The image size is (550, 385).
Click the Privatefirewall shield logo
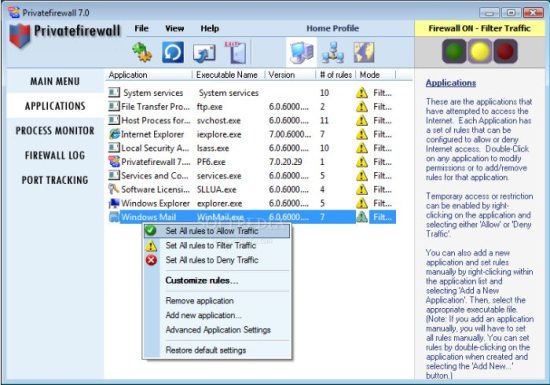pos(20,36)
